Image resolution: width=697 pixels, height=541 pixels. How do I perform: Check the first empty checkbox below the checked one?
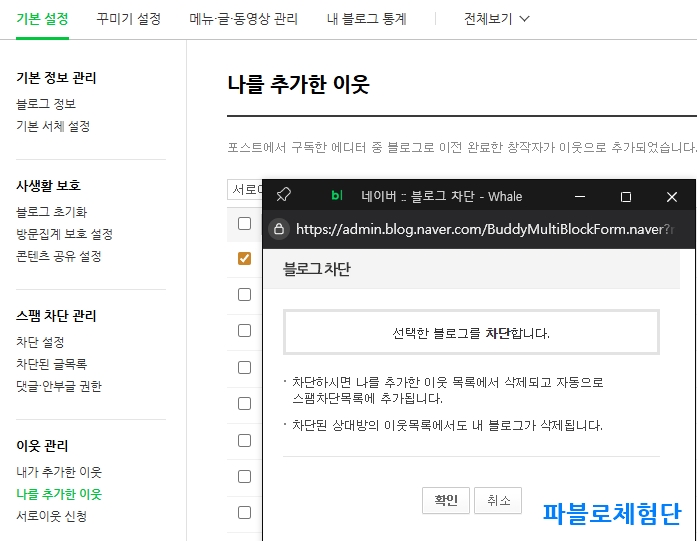point(244,294)
